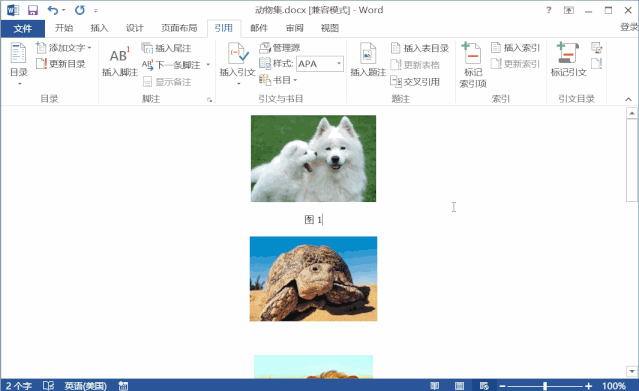Click the zoom slider handle in status bar
Image resolution: width=639 pixels, height=391 pixels.
[545, 386]
